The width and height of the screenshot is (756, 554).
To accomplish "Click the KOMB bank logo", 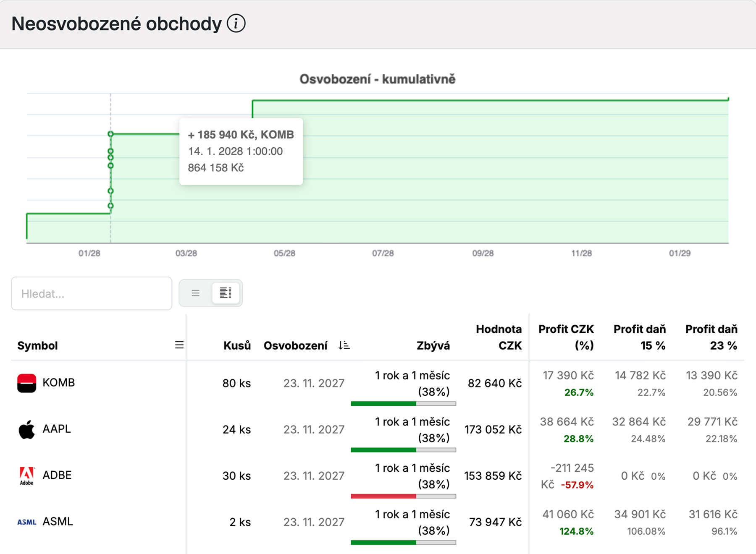I will pos(26,383).
